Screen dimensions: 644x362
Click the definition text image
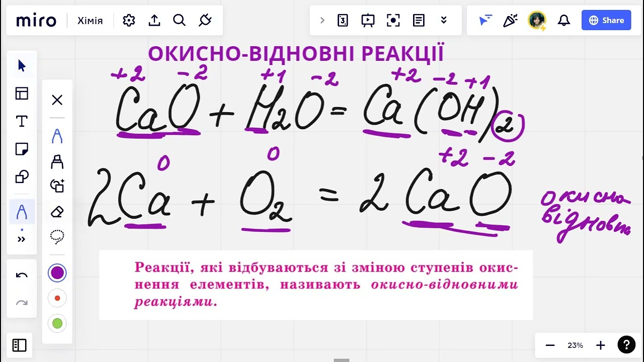pos(316,285)
